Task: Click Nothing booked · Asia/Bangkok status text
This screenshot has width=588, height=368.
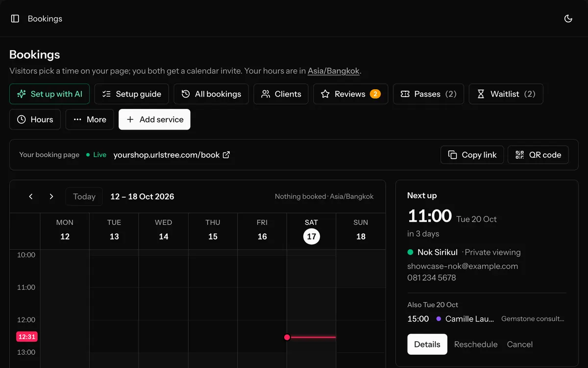Action: 324,196
